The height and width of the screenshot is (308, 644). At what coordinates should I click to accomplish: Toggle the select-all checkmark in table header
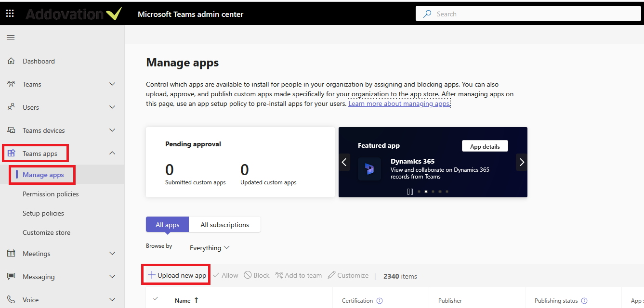pyautogui.click(x=156, y=299)
